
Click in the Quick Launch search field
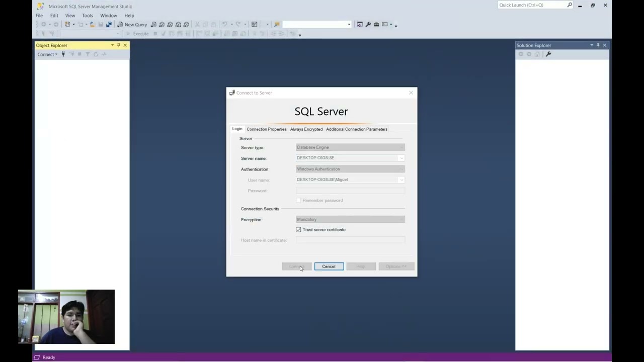pos(532,5)
